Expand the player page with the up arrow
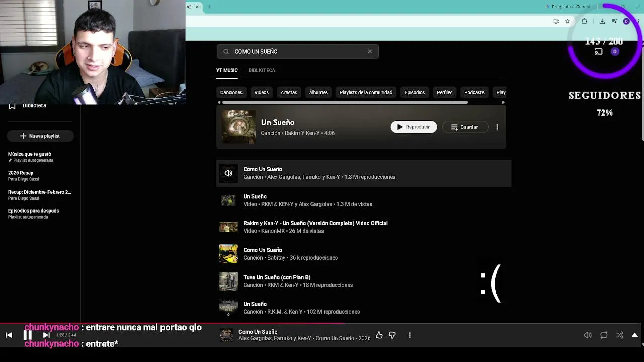Screen dimensions: 644x362 point(635,335)
